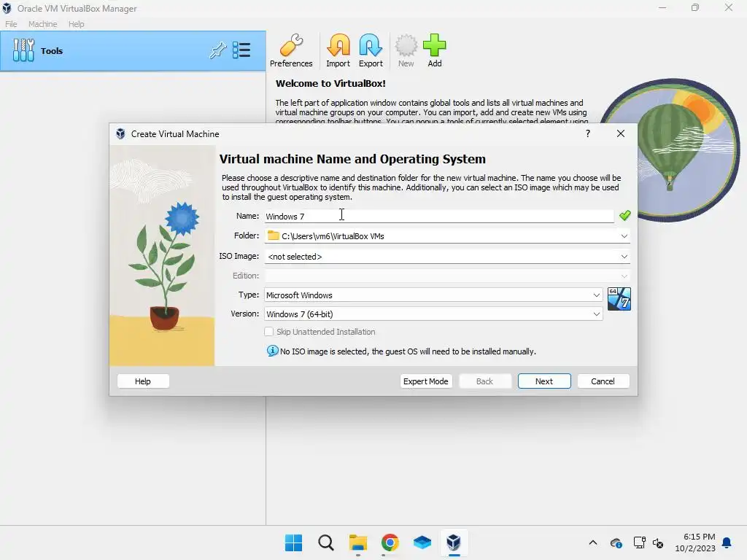Show hidden system tray icons
747x560 pixels.
click(x=592, y=542)
